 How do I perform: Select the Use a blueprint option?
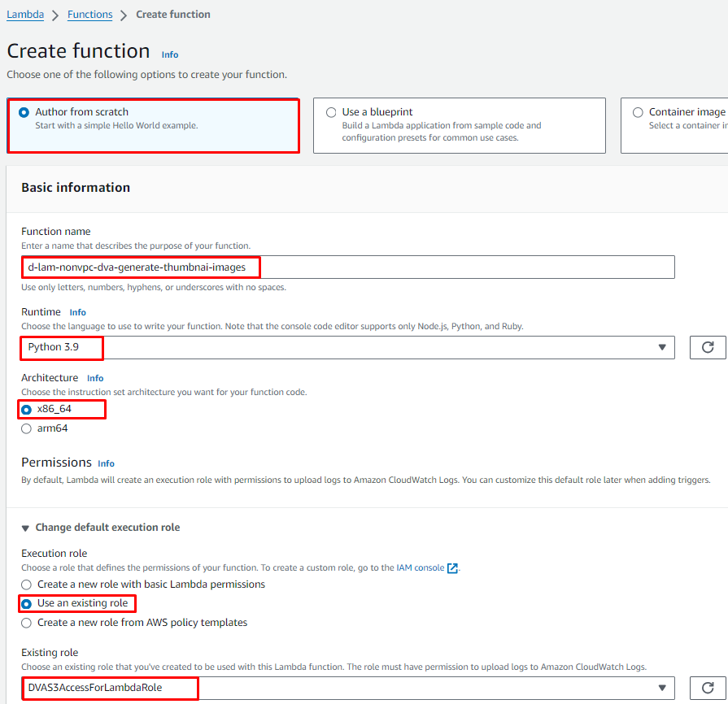coord(331,112)
